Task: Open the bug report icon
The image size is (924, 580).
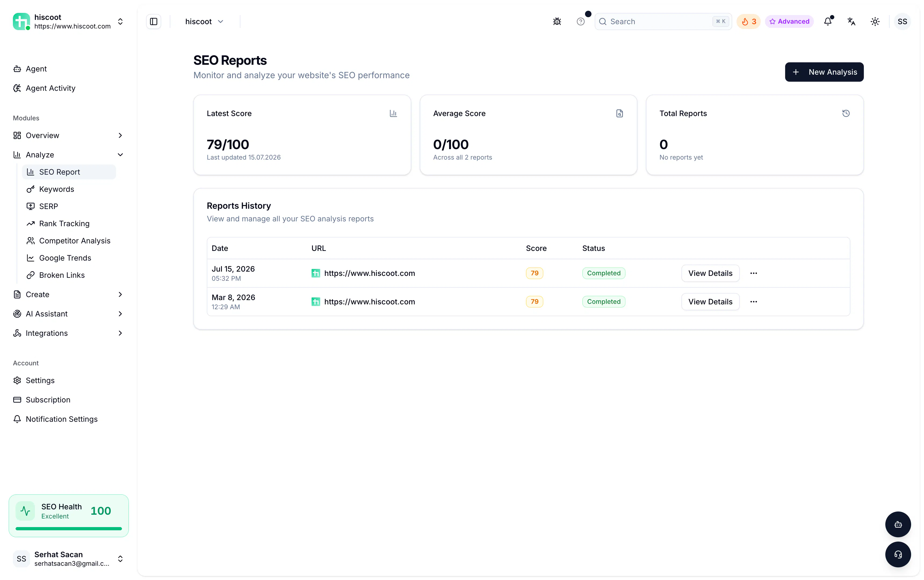Action: click(x=557, y=21)
